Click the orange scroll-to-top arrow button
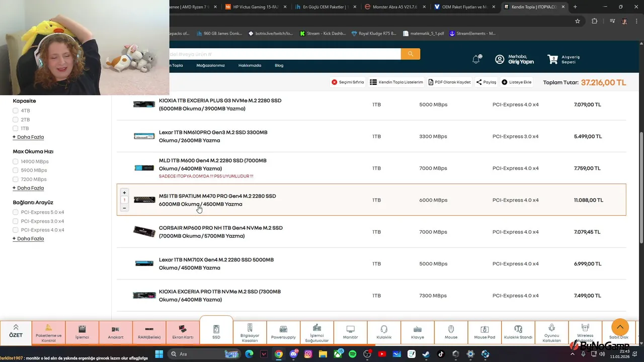644x362 pixels. click(x=620, y=327)
